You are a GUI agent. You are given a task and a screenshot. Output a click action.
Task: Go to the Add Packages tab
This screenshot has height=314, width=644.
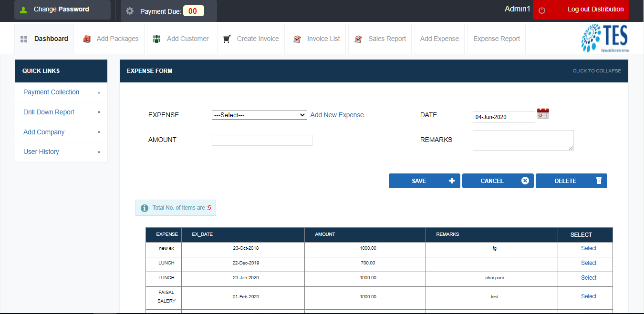[111, 39]
